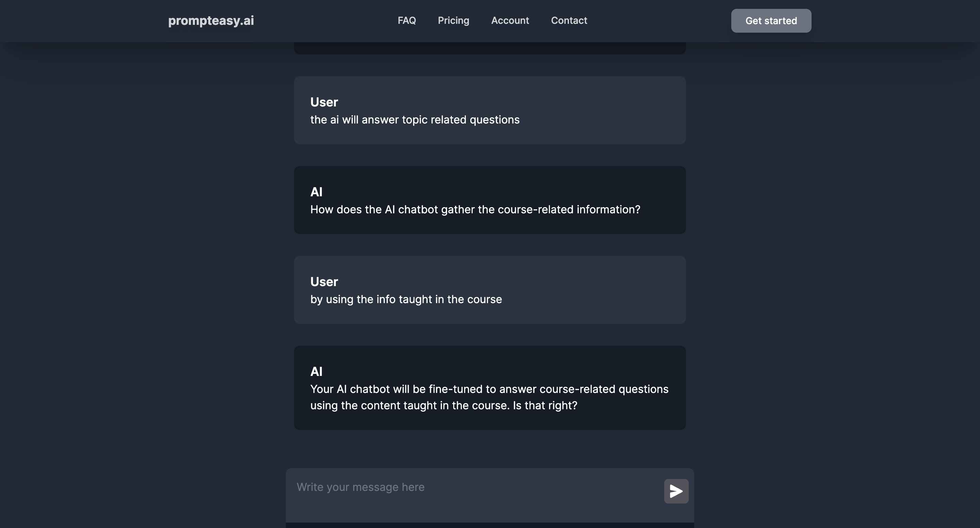Click the text 'Is that right?' in AI message

[x=544, y=406]
